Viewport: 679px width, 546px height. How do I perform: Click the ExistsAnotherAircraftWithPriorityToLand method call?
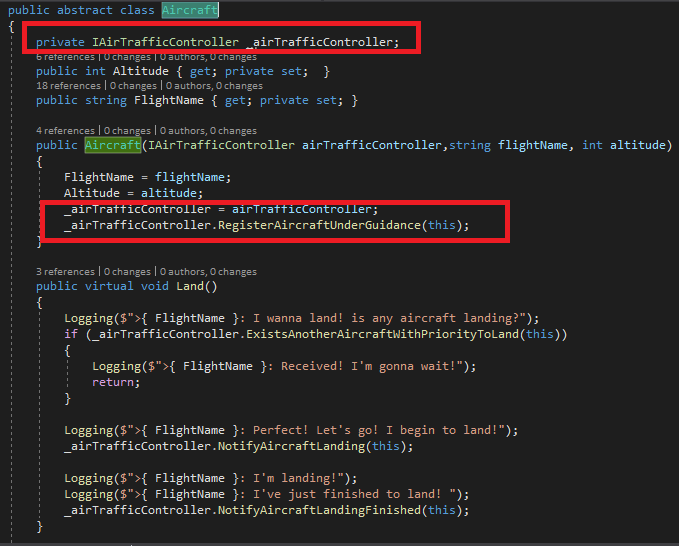382,334
